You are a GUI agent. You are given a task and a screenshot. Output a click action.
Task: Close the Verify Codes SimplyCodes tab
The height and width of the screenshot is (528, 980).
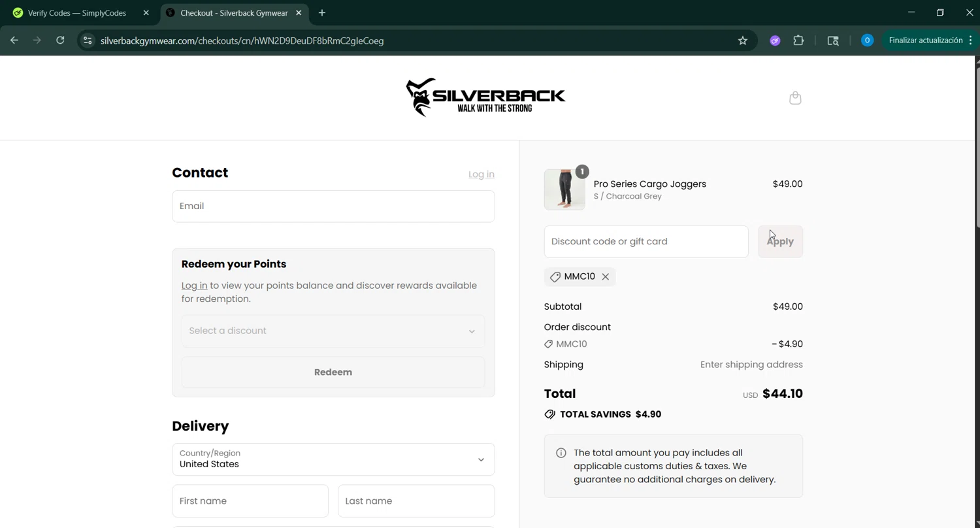coord(146,13)
